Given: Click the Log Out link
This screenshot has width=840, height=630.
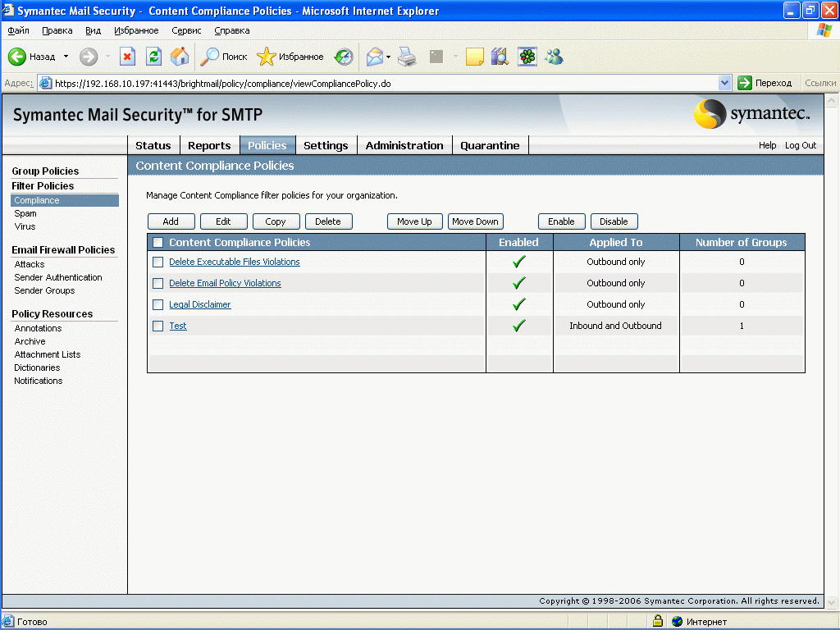Looking at the screenshot, I should click(x=801, y=145).
